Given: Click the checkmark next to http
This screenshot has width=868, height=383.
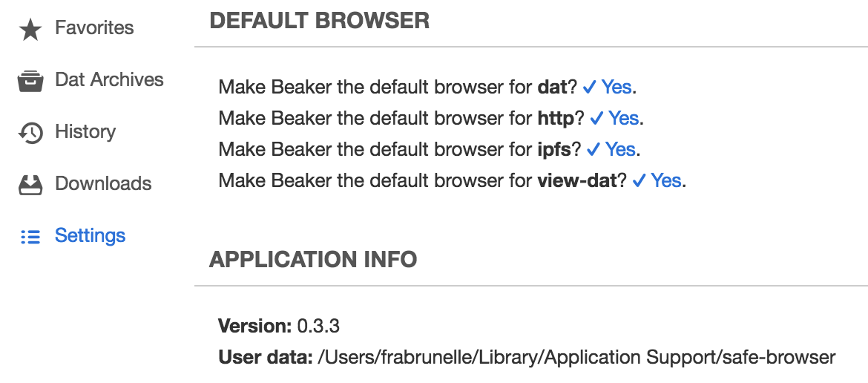Looking at the screenshot, I should pyautogui.click(x=597, y=118).
